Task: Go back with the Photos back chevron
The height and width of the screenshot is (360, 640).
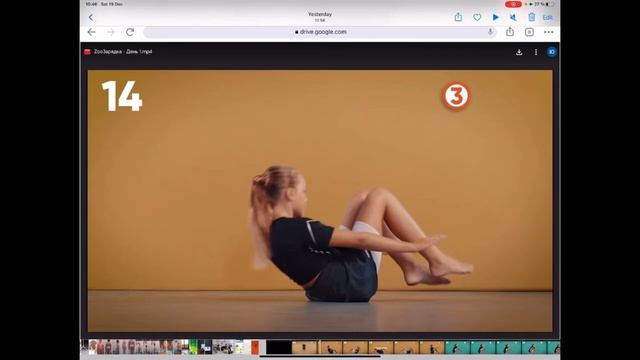Action: click(x=91, y=18)
